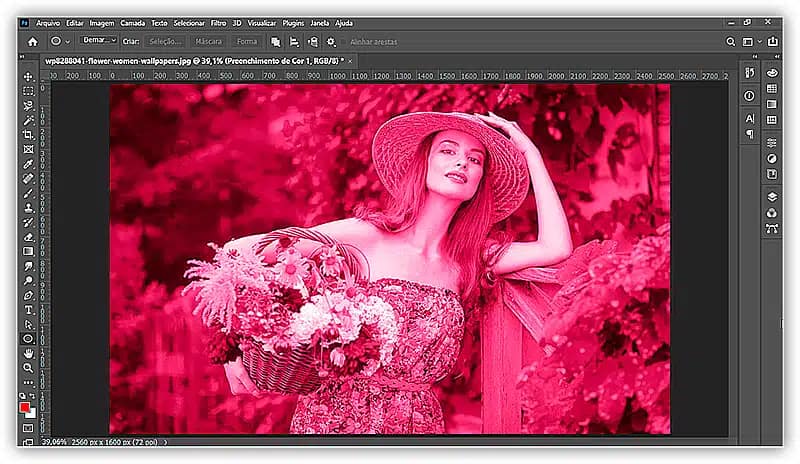Open the Janela menu

click(x=319, y=23)
